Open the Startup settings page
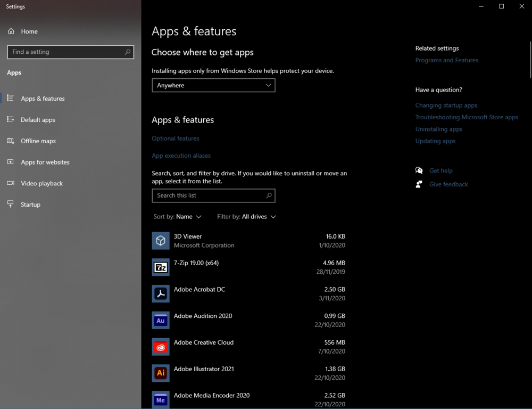532x409 pixels. pos(30,204)
